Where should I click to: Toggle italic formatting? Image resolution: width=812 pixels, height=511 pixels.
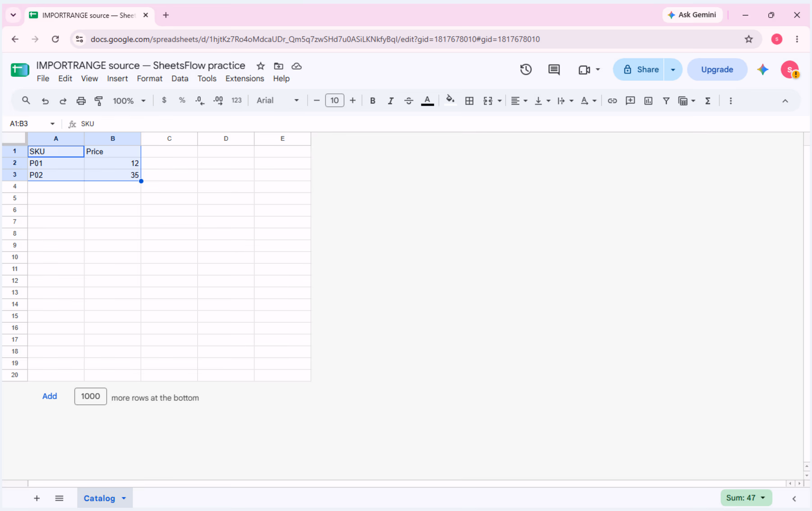pos(391,101)
